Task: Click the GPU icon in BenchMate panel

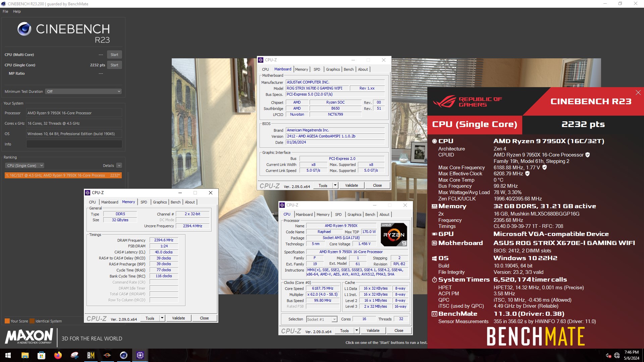Action: click(x=434, y=234)
